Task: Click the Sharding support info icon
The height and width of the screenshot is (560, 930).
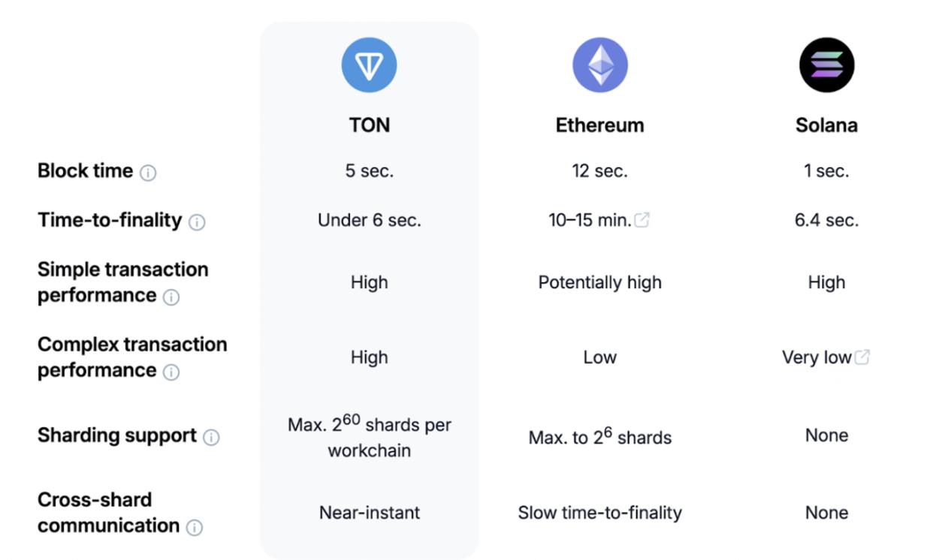Action: click(x=211, y=438)
